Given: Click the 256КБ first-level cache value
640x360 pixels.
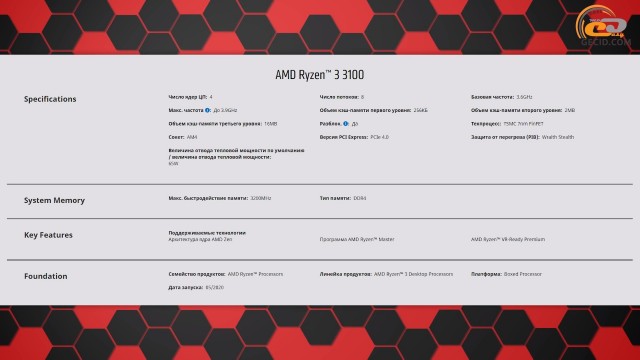Looking at the screenshot, I should click(x=420, y=110).
